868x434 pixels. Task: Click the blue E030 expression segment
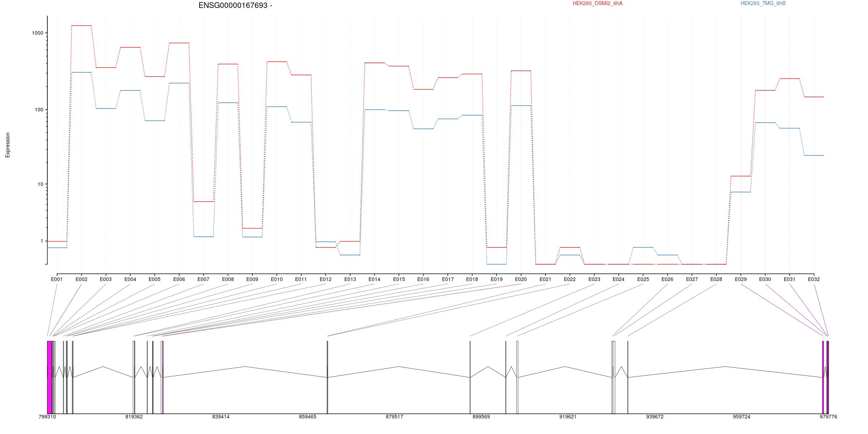[765, 123]
